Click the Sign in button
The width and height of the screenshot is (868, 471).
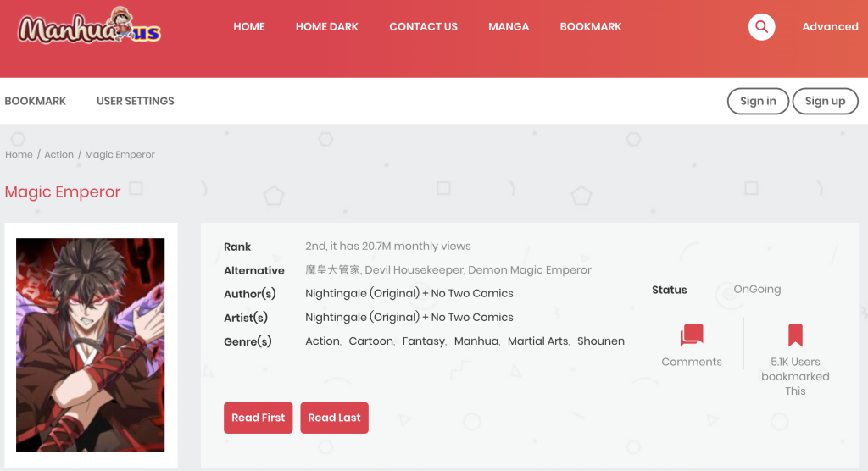(x=758, y=101)
